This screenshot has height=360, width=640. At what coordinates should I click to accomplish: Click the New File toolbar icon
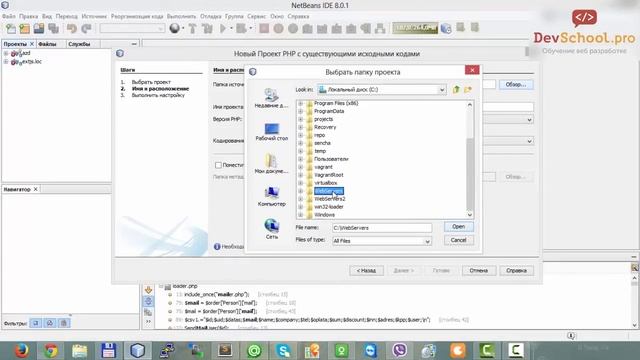pos(11,29)
